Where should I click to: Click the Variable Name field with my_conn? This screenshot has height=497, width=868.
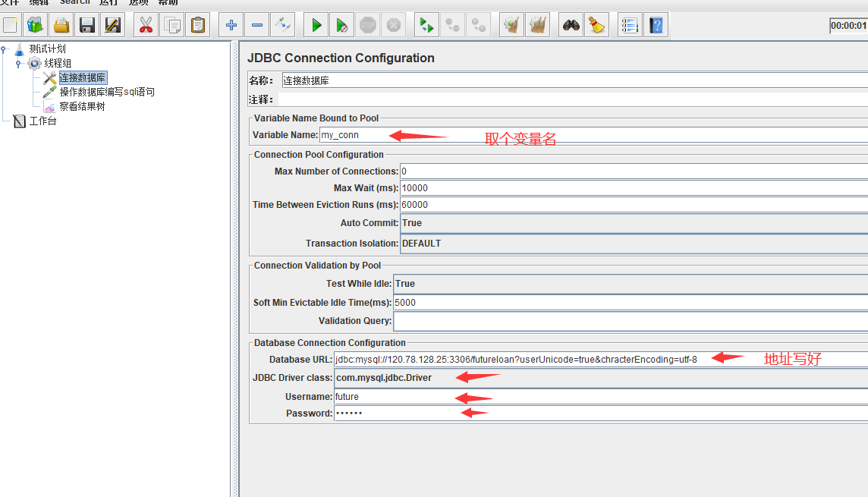pyautogui.click(x=592, y=135)
